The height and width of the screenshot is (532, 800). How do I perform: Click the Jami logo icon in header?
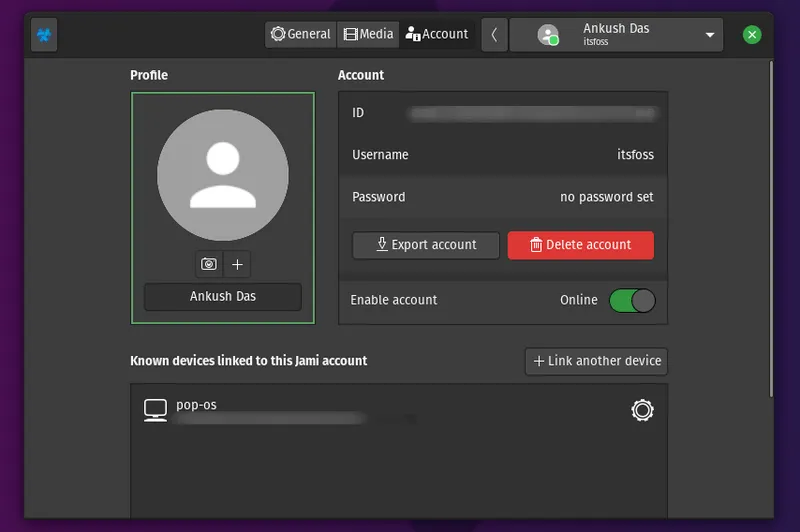[45, 35]
